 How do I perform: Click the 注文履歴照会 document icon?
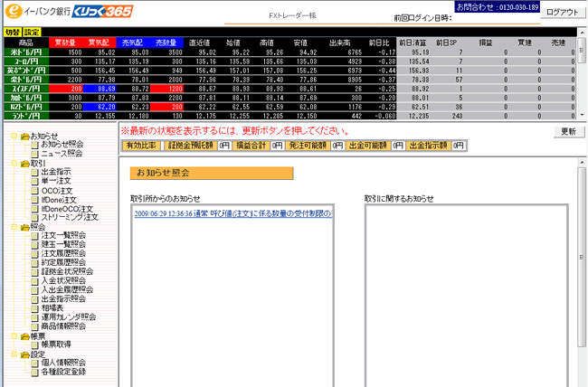35,254
